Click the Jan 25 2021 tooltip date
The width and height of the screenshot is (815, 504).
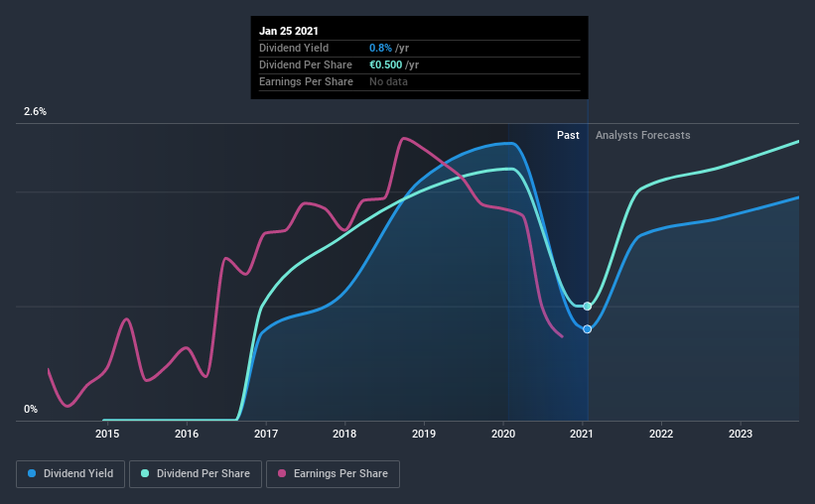coord(289,31)
